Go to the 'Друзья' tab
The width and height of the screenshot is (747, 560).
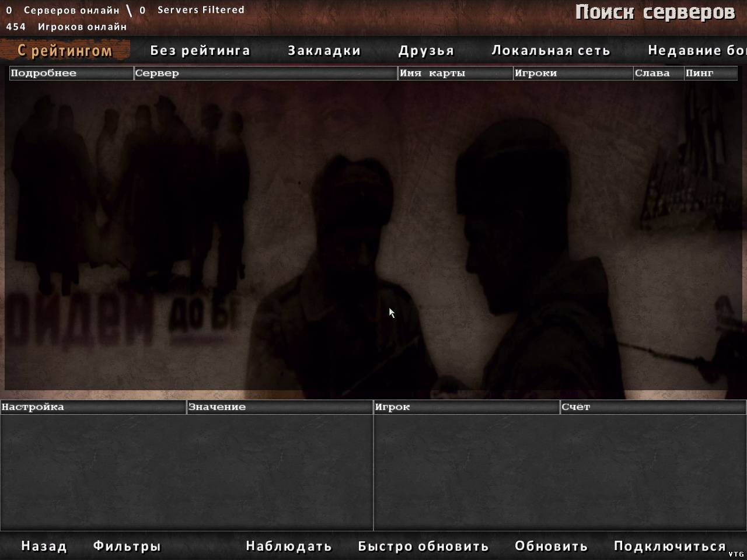pyautogui.click(x=426, y=51)
